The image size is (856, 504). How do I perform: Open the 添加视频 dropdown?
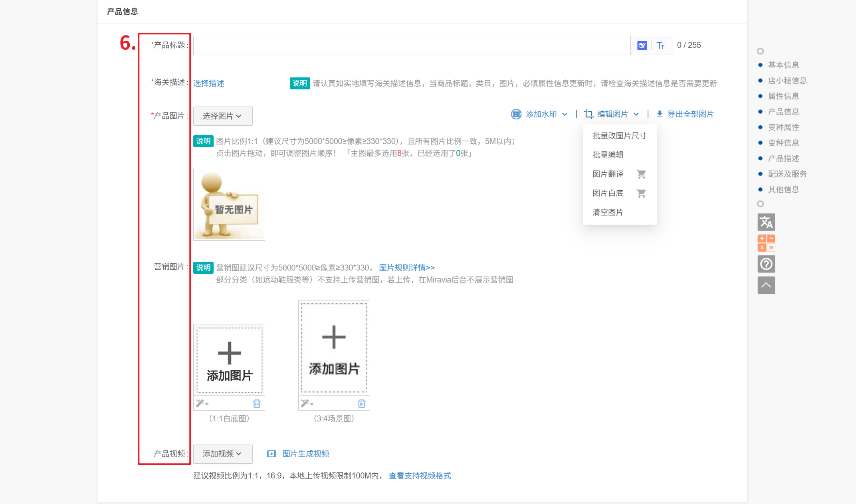point(222,454)
